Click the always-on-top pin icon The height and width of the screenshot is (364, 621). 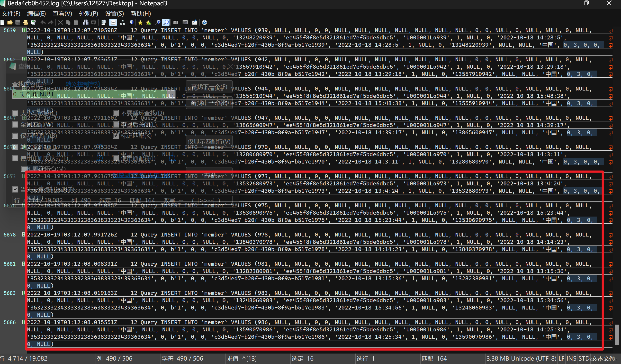[x=195, y=22]
